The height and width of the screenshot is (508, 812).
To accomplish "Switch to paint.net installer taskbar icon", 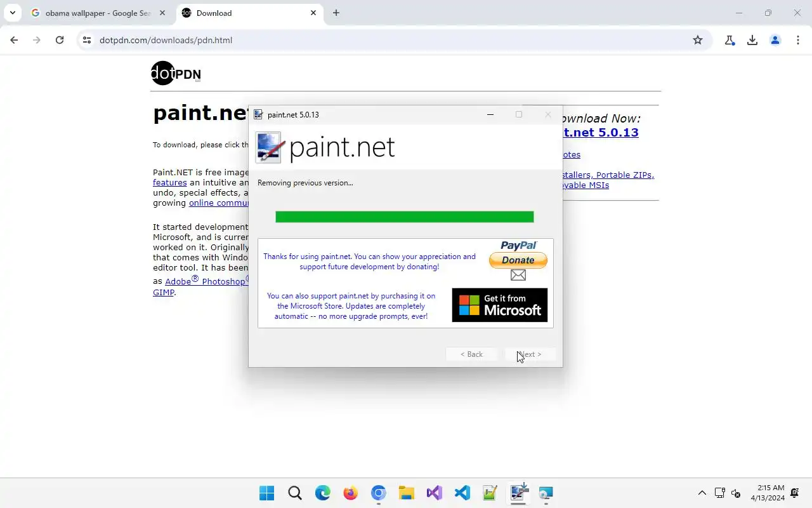I will pos(518,493).
